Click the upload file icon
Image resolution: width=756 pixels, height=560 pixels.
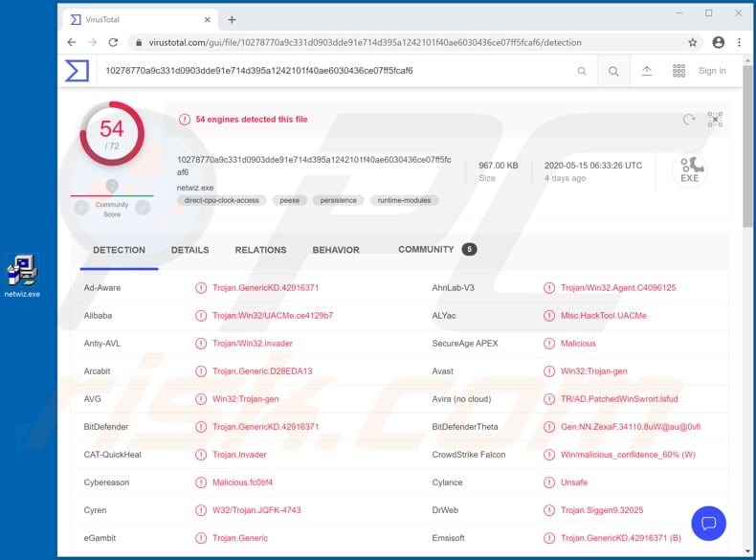point(647,71)
